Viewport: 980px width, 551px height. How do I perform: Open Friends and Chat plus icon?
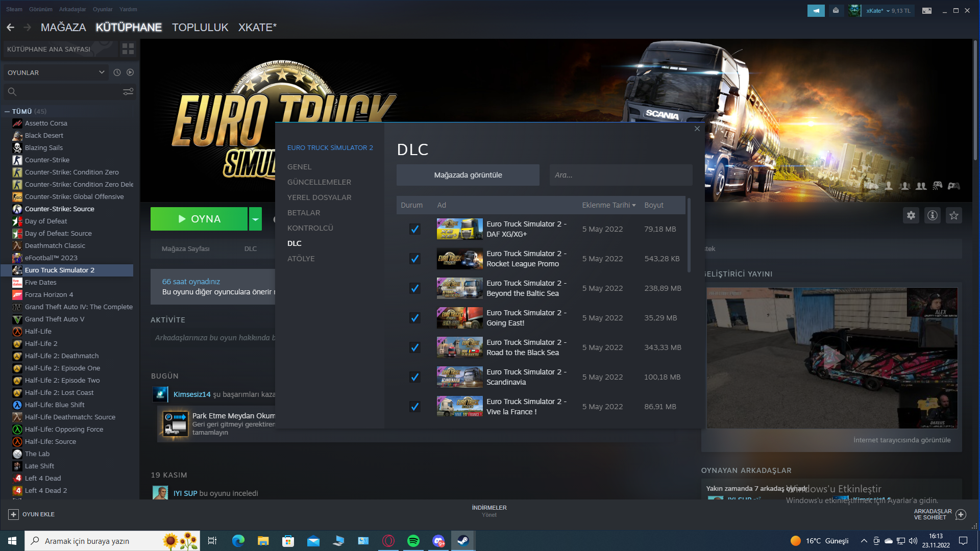[x=961, y=514]
